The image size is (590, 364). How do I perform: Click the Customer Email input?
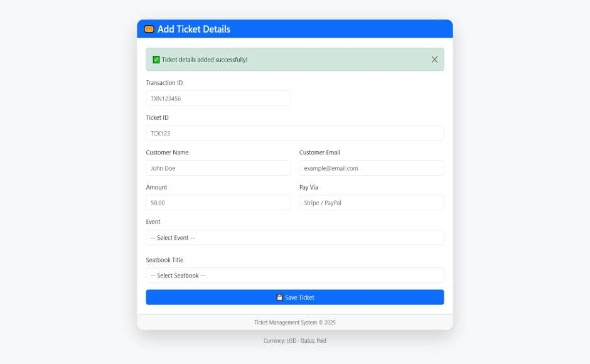[372, 168]
